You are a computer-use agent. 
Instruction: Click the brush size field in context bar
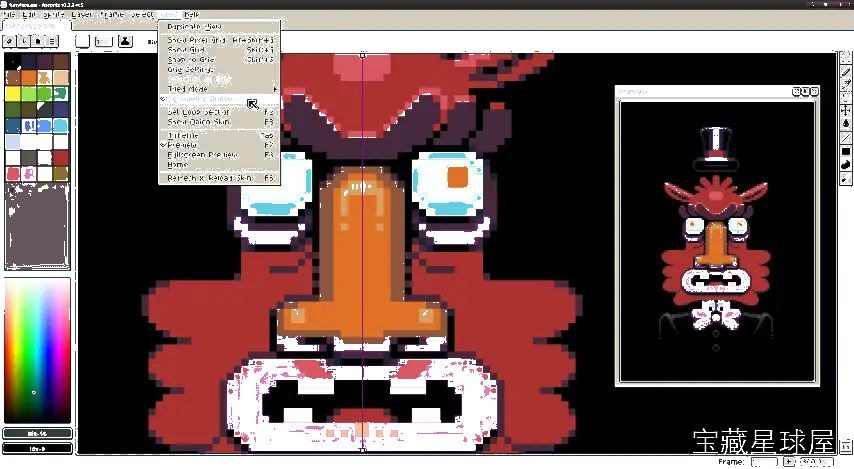[x=103, y=41]
